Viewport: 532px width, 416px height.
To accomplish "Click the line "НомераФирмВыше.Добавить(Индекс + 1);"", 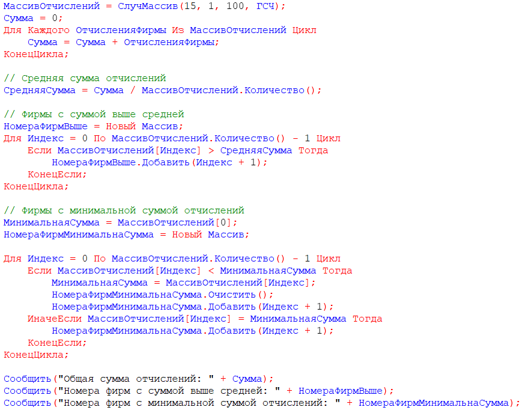I will tap(159, 162).
